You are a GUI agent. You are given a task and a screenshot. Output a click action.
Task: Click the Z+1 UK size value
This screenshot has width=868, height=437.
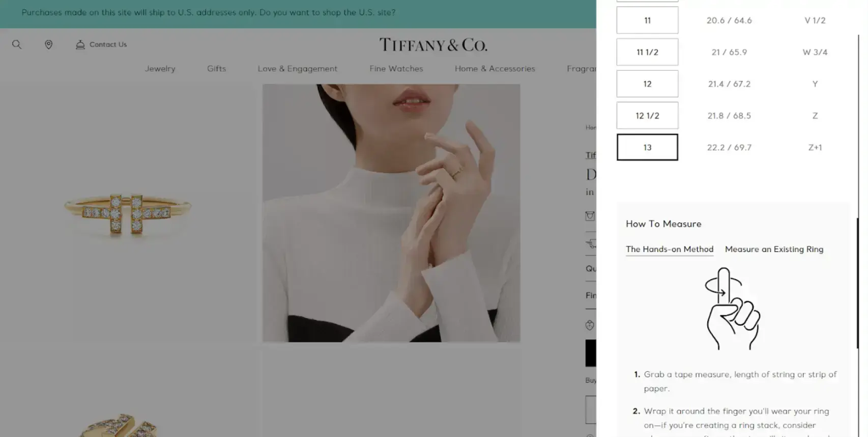click(815, 147)
